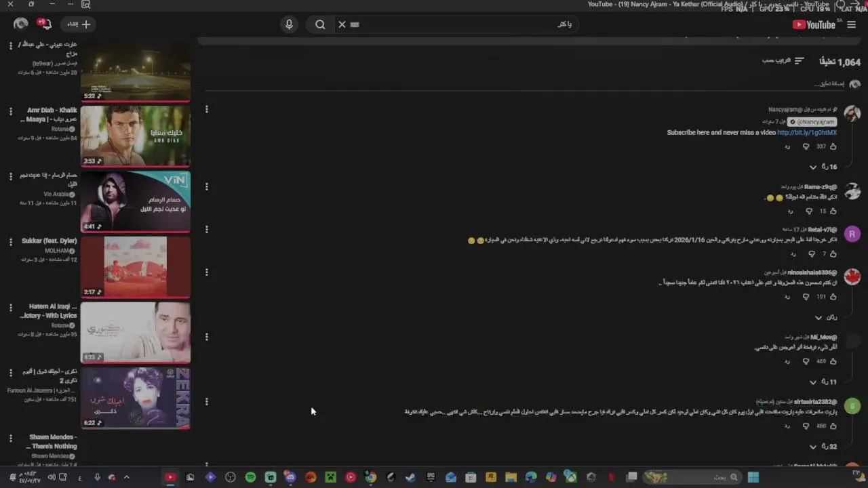Open options menu for the Rama-z9q comment
The height and width of the screenshot is (488, 868).
pyautogui.click(x=207, y=186)
